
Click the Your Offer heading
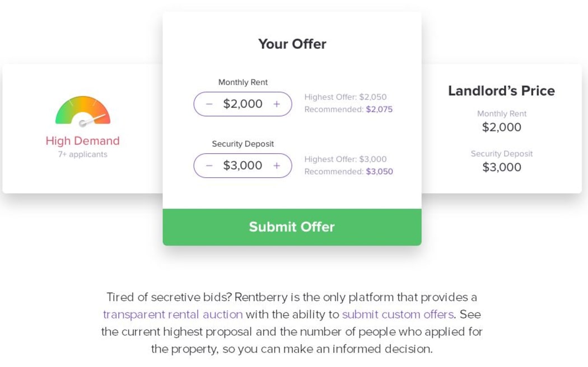click(x=292, y=44)
